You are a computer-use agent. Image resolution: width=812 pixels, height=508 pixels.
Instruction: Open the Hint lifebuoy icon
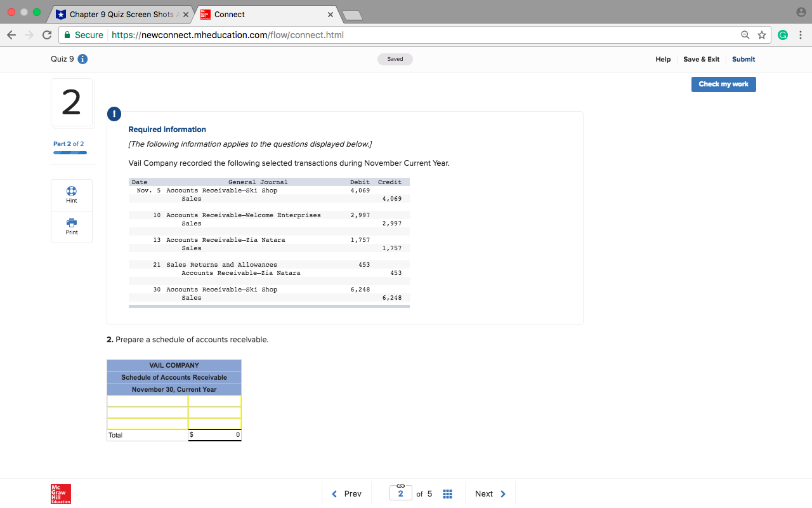(72, 190)
